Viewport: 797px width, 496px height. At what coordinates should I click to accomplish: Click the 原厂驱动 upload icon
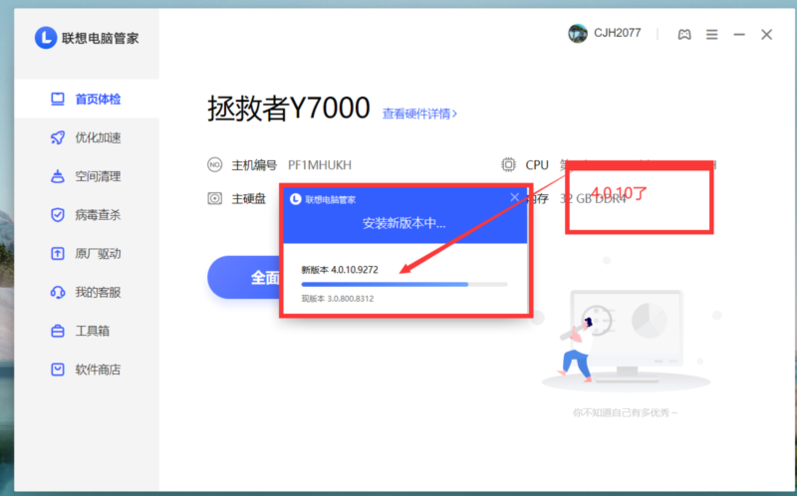[58, 254]
